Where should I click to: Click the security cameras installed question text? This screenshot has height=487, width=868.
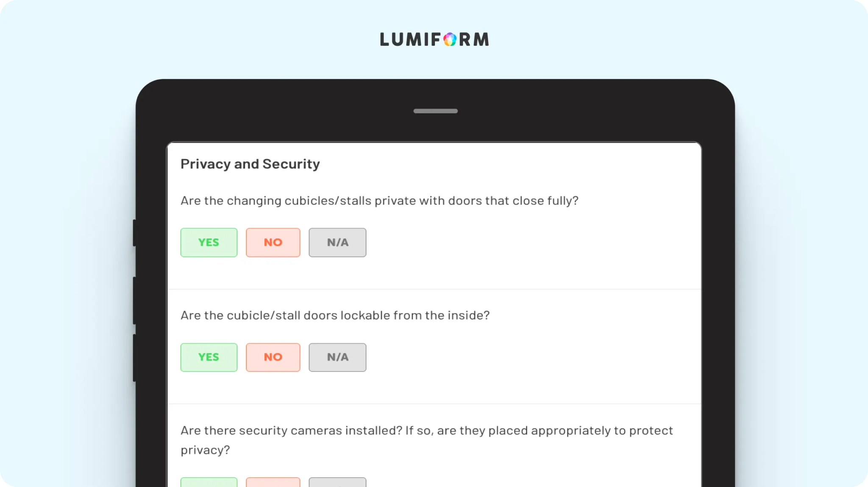point(426,431)
